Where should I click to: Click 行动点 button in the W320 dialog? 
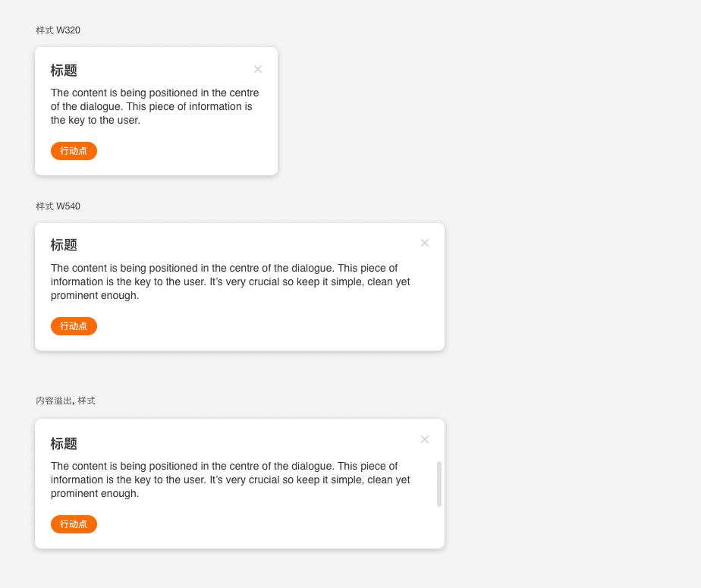(74, 151)
